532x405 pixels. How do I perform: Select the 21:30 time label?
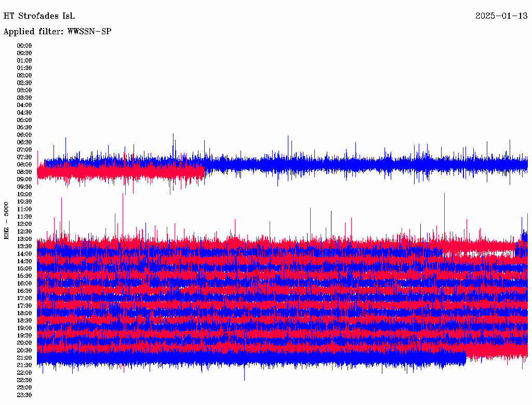(24, 366)
